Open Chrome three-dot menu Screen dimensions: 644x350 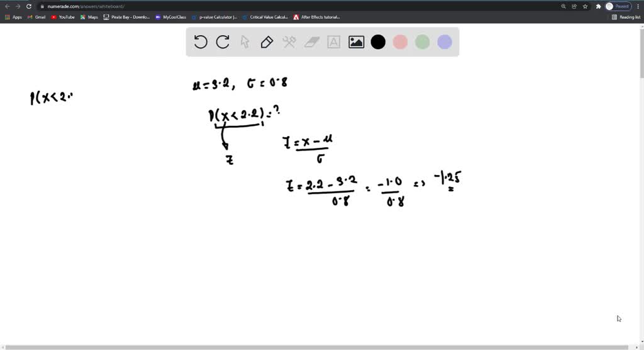click(638, 6)
